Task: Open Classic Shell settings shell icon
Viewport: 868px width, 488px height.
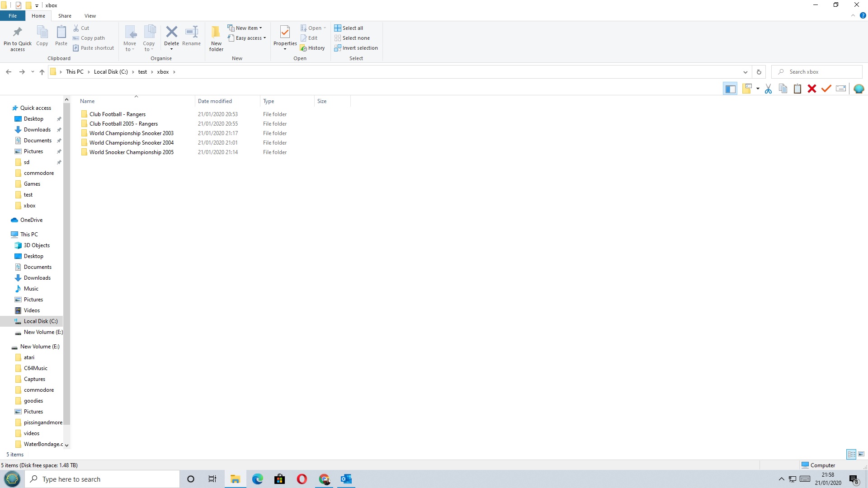Action: [x=859, y=89]
